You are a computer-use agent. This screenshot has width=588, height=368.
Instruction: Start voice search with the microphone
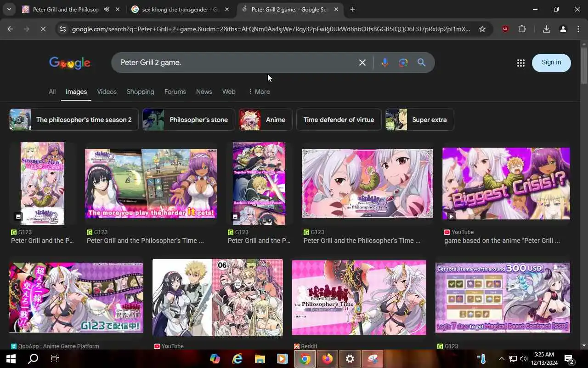(385, 63)
